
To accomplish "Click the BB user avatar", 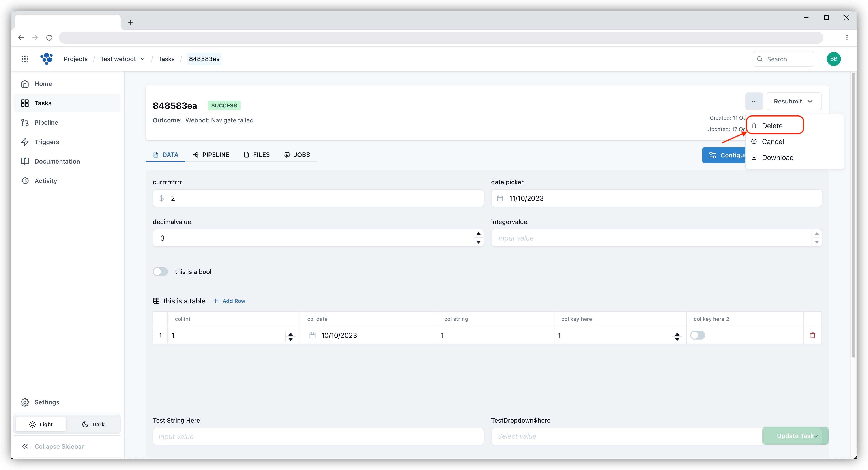I will 833,59.
